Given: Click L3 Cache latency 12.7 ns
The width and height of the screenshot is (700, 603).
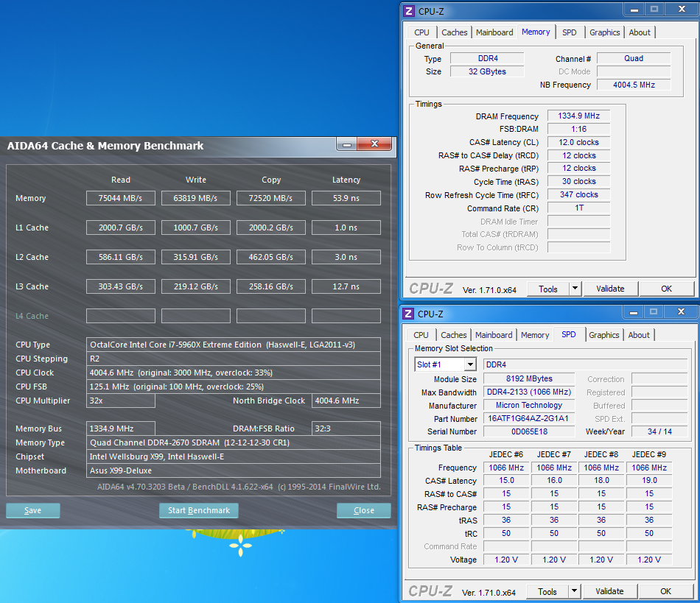Looking at the screenshot, I should coord(346,286).
